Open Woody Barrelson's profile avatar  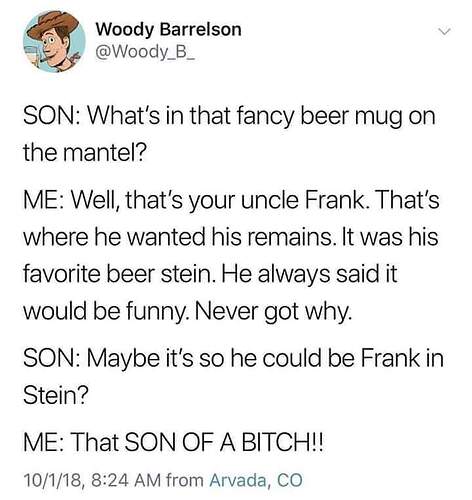coord(54,42)
